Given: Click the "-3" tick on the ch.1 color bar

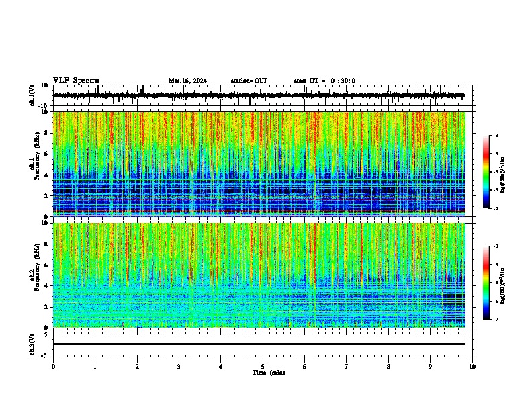Looking at the screenshot, I should coord(496,135).
